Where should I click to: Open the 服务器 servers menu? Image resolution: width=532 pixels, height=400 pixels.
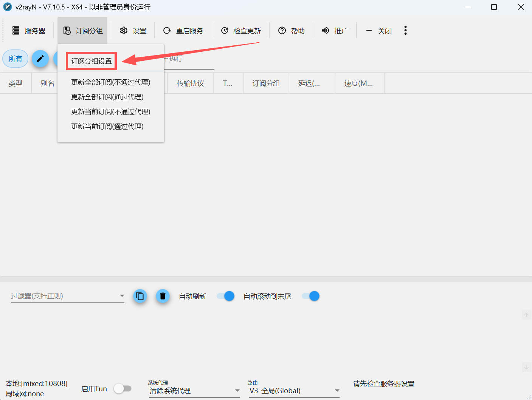[x=29, y=31]
